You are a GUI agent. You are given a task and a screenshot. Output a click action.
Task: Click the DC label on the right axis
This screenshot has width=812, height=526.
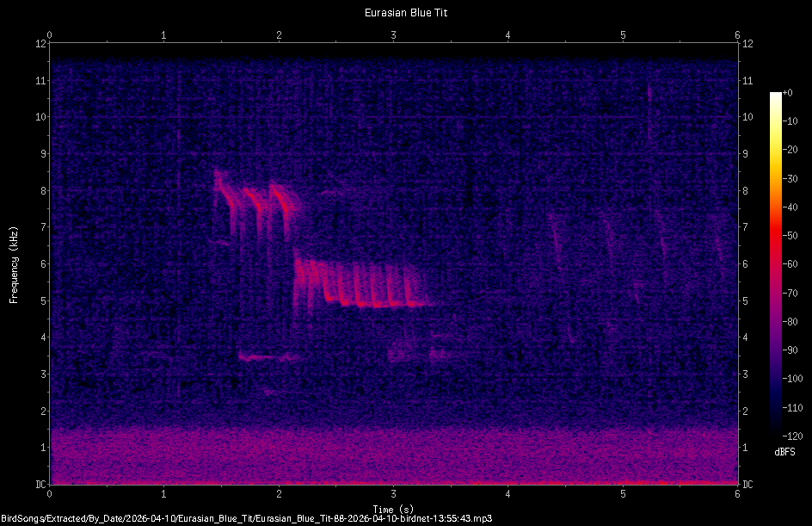pos(747,484)
